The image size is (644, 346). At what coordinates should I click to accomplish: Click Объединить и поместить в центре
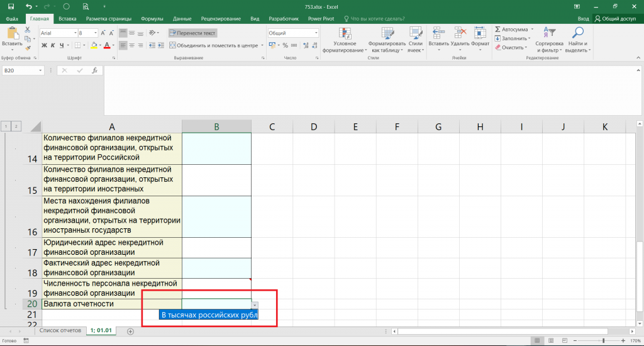pyautogui.click(x=214, y=45)
